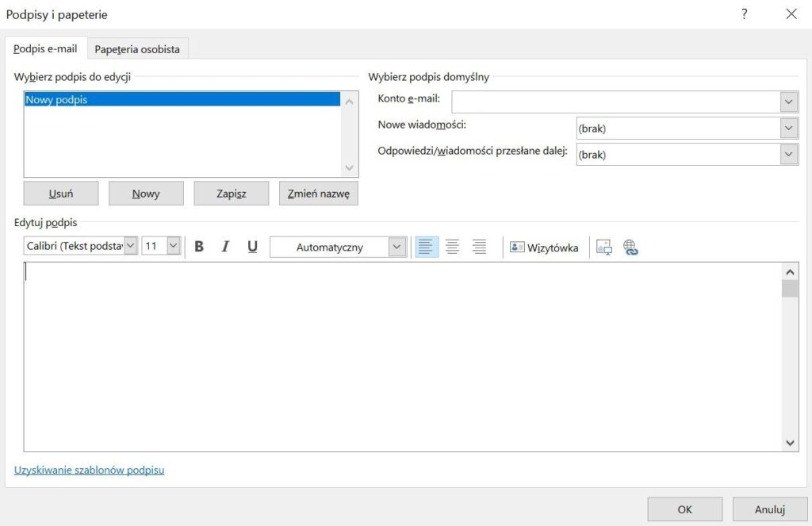Toggle italic formatting for signature text
Viewport: 812px width, 526px height.
[x=225, y=247]
